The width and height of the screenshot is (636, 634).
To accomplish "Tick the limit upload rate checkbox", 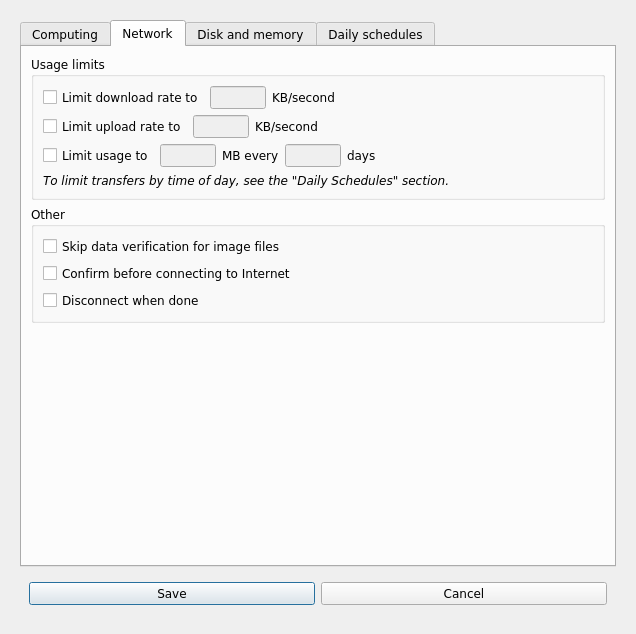I will (x=50, y=126).
